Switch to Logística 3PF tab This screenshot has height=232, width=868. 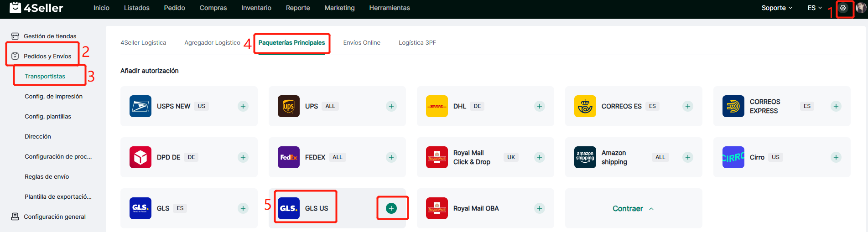[x=417, y=42]
